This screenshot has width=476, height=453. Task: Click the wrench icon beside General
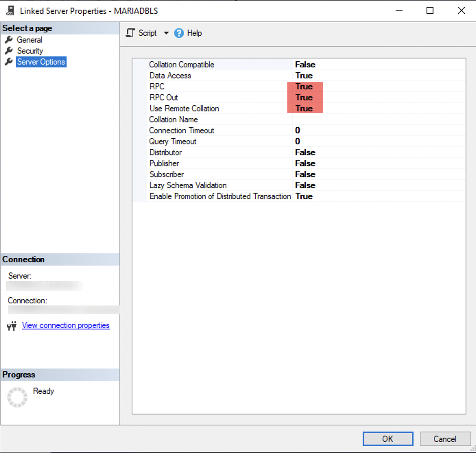pos(9,40)
